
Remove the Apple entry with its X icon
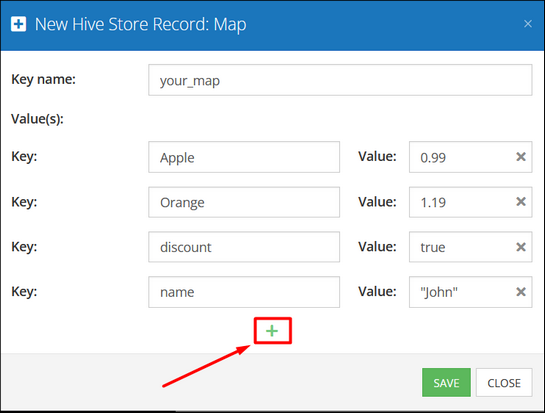(x=521, y=157)
